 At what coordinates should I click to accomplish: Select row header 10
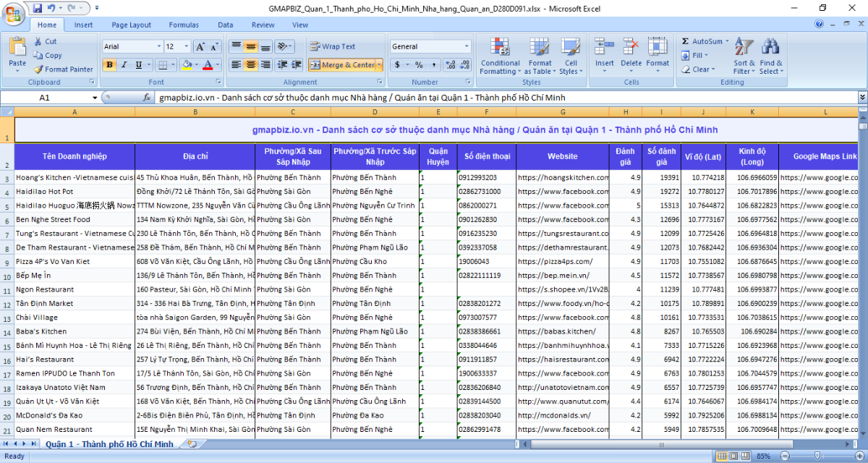[7, 276]
